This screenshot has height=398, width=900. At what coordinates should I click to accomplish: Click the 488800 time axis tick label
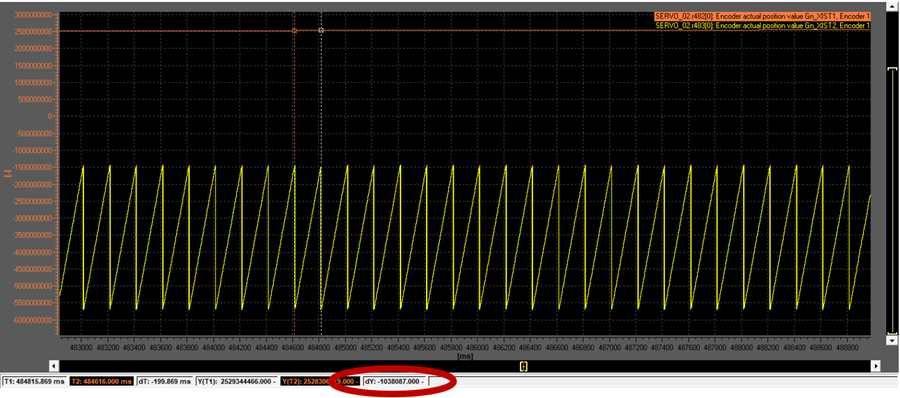847,348
